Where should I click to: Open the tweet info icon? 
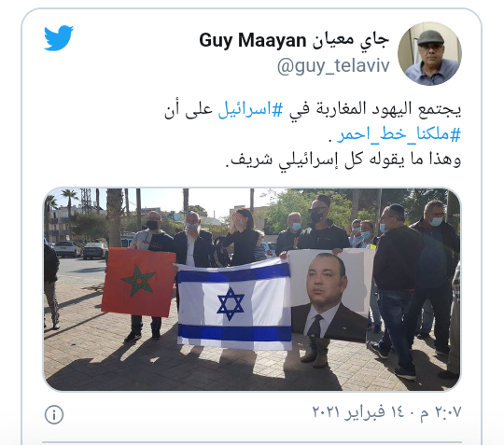(54, 414)
